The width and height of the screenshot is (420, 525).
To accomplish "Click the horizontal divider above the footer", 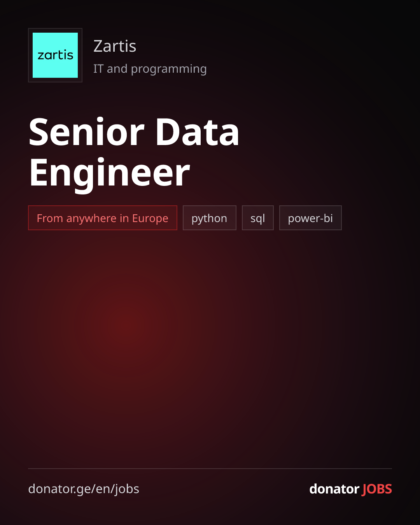I will click(210, 469).
